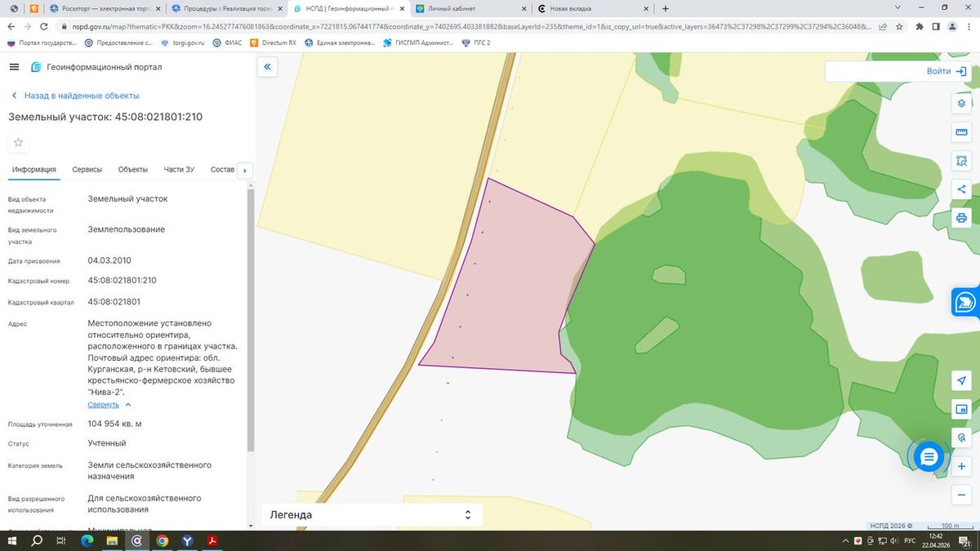Image resolution: width=980 pixels, height=551 pixels.
Task: Open Windows Start menu
Action: point(11,541)
